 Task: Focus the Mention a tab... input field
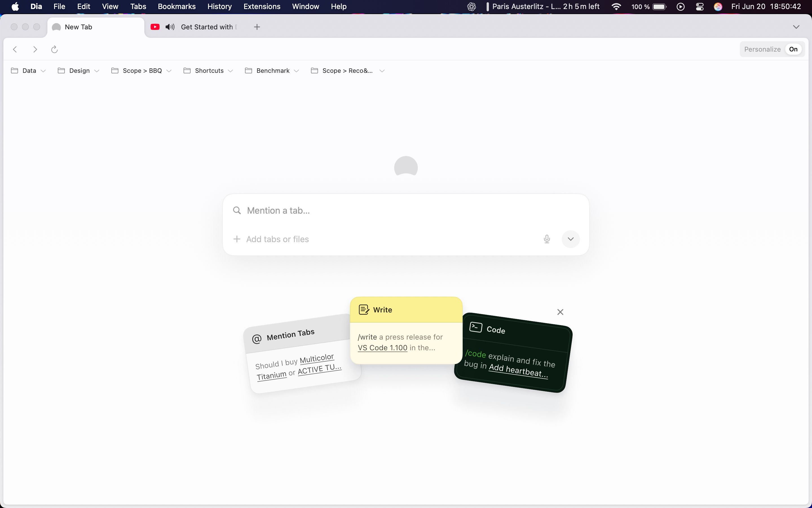click(x=406, y=210)
